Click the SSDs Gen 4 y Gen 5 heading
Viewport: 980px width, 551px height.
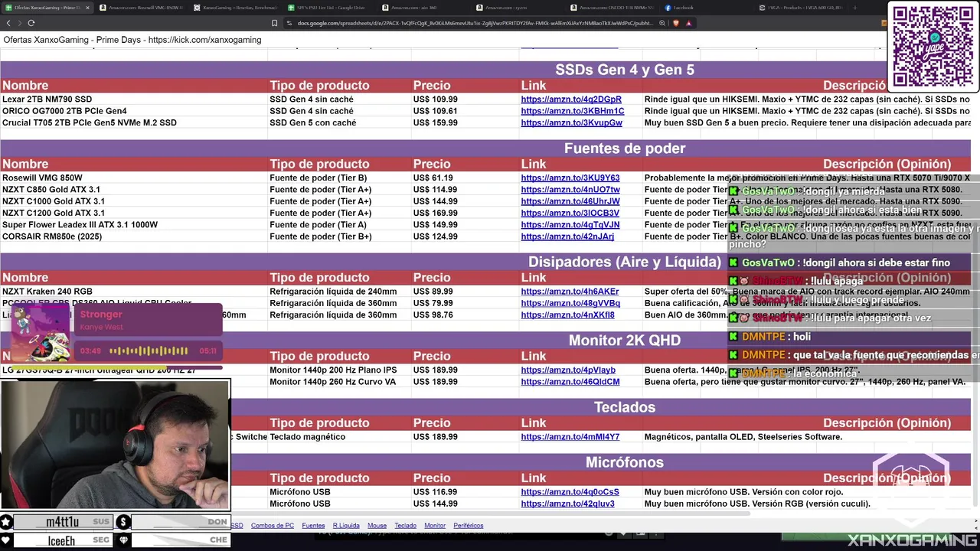point(625,70)
